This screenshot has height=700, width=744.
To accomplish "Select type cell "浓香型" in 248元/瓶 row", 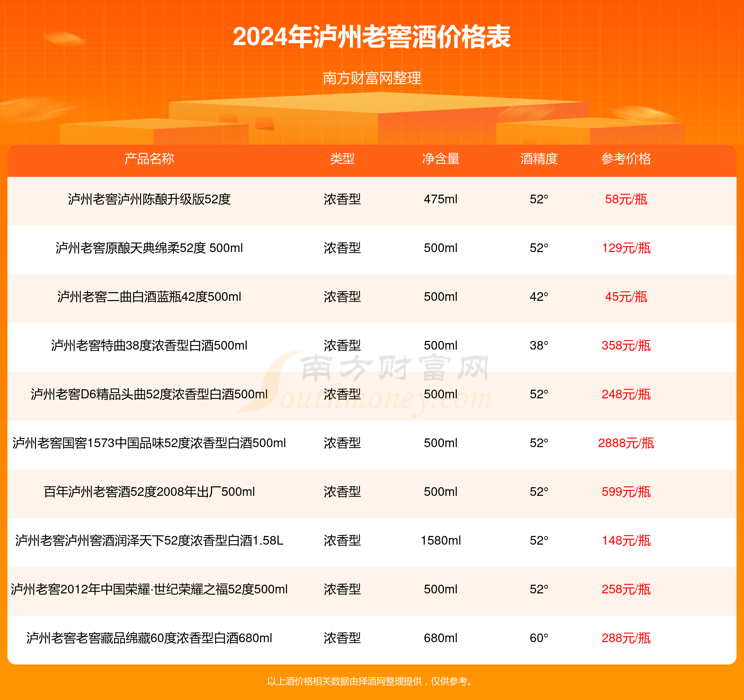I will [342, 394].
